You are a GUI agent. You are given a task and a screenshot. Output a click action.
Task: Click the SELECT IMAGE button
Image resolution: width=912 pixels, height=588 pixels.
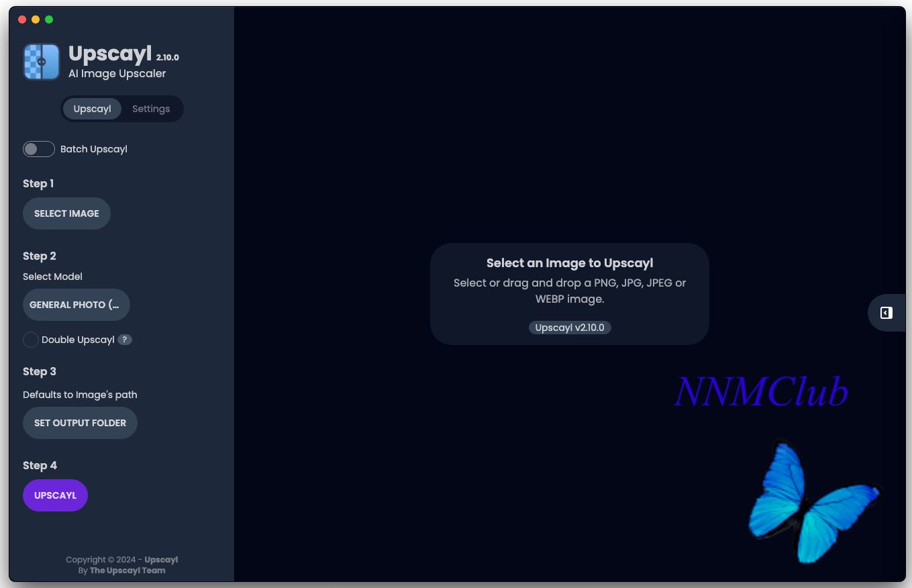[66, 213]
